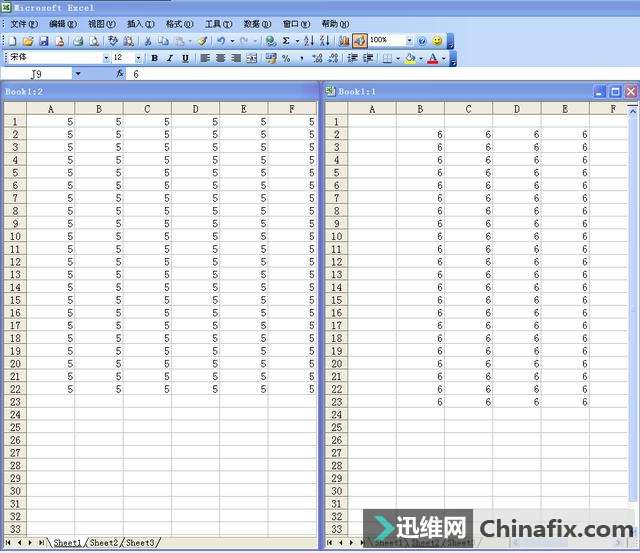Viewport: 640px width, 553px height.
Task: Go to first sheet button in Book1:2
Action: [x=8, y=543]
